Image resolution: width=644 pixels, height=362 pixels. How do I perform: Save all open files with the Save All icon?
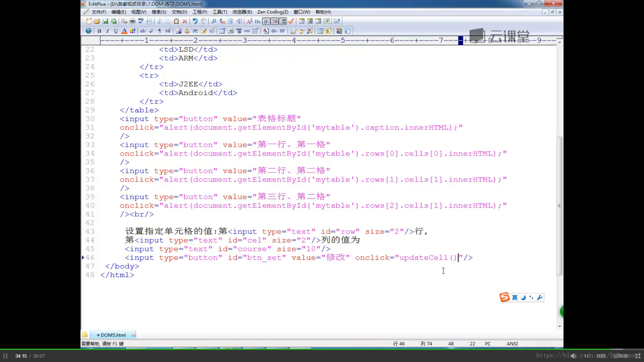coord(114,21)
